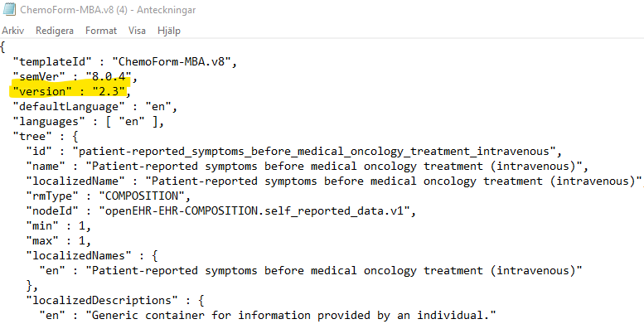Image resolution: width=644 pixels, height=324 pixels.
Task: Click the highlighted version value 2.3
Action: point(109,92)
